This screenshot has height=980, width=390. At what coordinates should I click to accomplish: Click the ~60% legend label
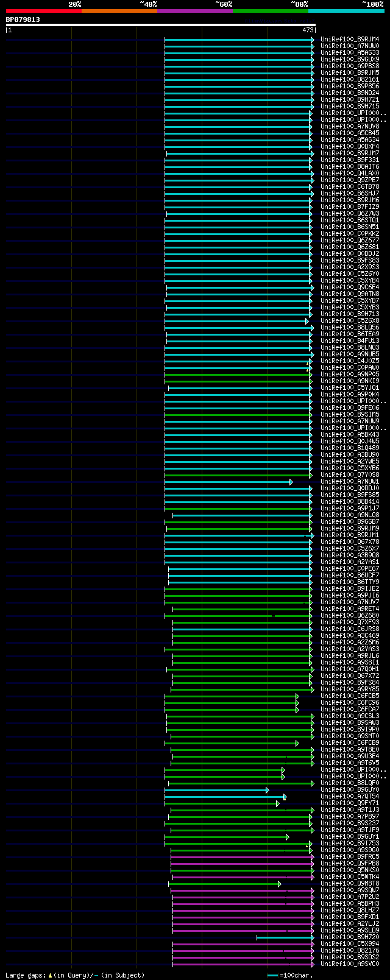coord(224,4)
